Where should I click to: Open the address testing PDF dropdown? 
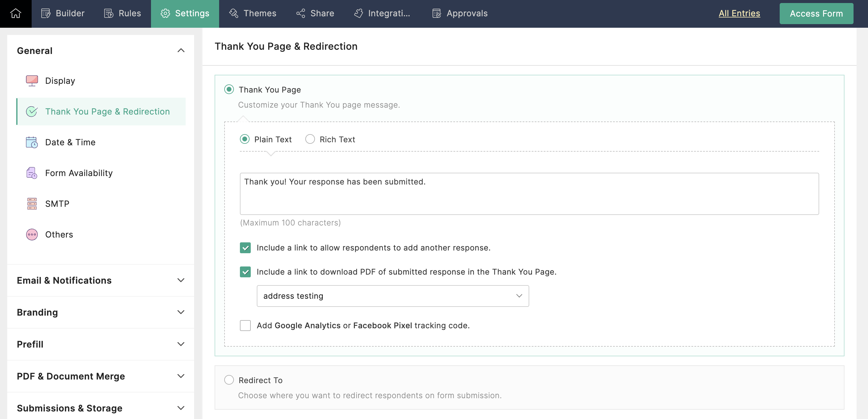tap(392, 296)
